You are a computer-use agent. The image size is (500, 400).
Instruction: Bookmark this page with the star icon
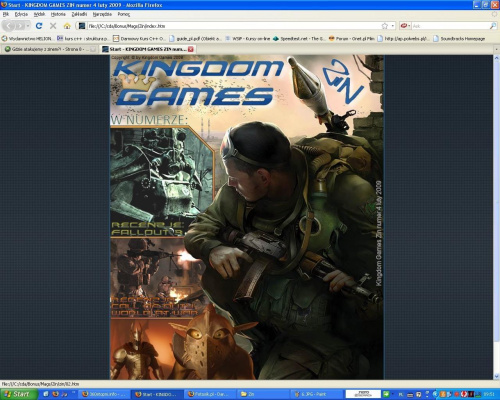coord(385,26)
